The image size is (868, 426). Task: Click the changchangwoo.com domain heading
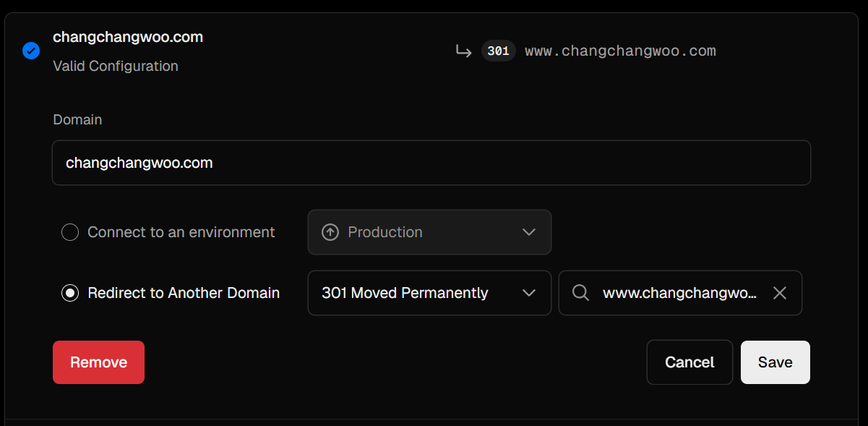pyautogui.click(x=128, y=37)
